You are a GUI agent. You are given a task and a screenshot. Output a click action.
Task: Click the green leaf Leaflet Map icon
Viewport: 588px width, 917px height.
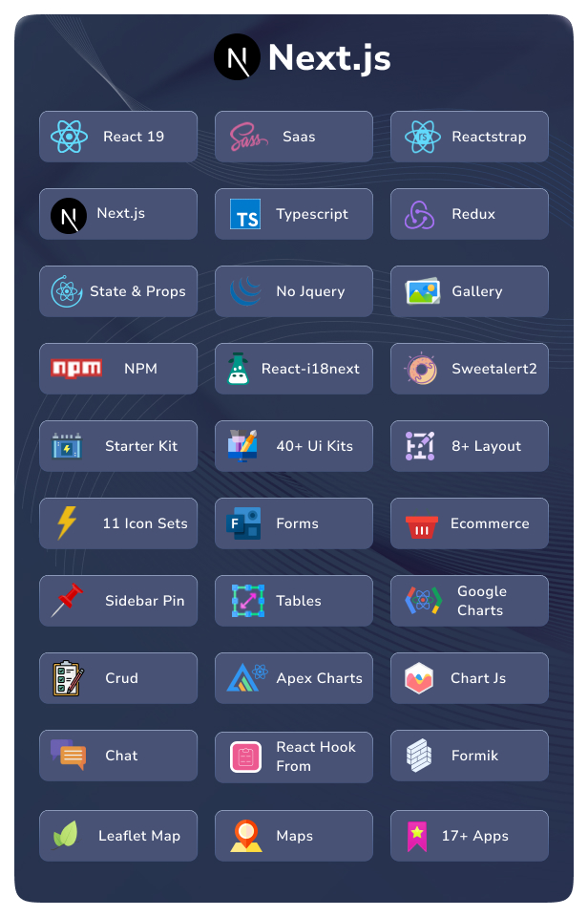66,835
